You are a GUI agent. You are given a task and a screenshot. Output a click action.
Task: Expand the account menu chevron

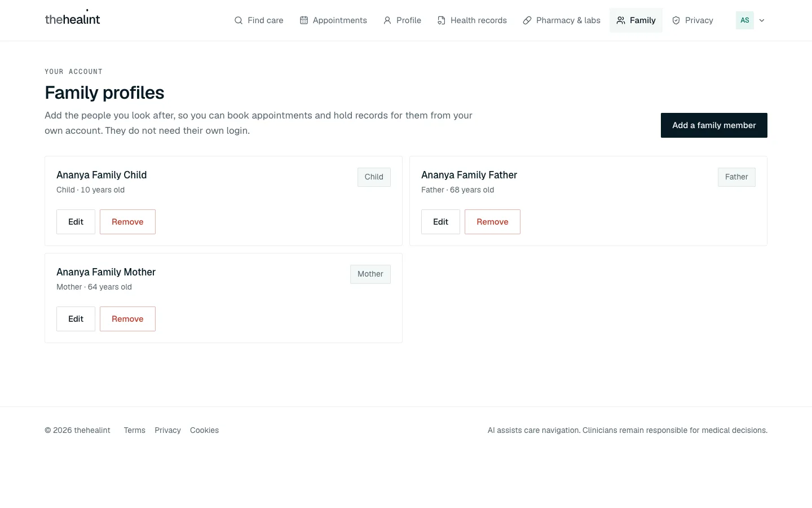762,20
